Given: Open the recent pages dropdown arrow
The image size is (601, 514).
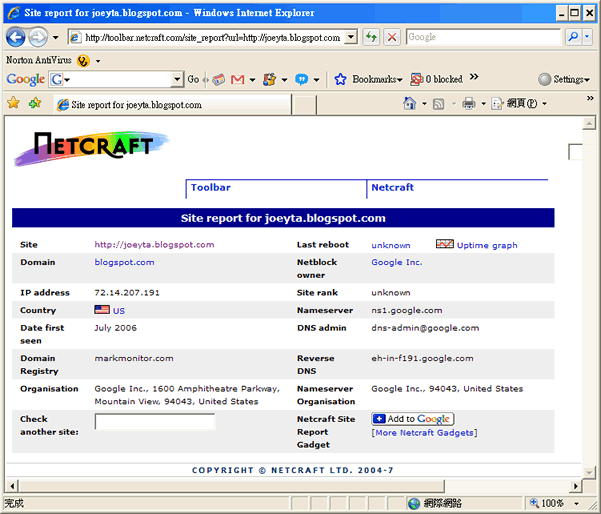Looking at the screenshot, I should [56, 38].
